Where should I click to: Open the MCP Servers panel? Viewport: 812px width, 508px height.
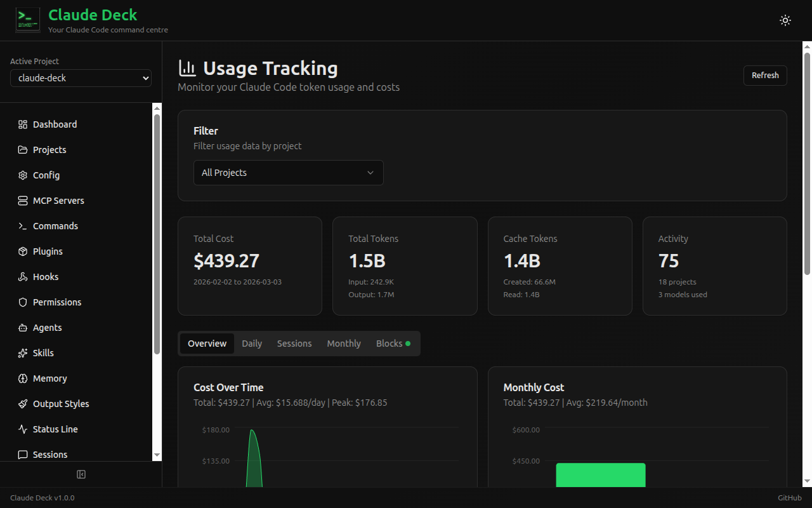pos(58,200)
